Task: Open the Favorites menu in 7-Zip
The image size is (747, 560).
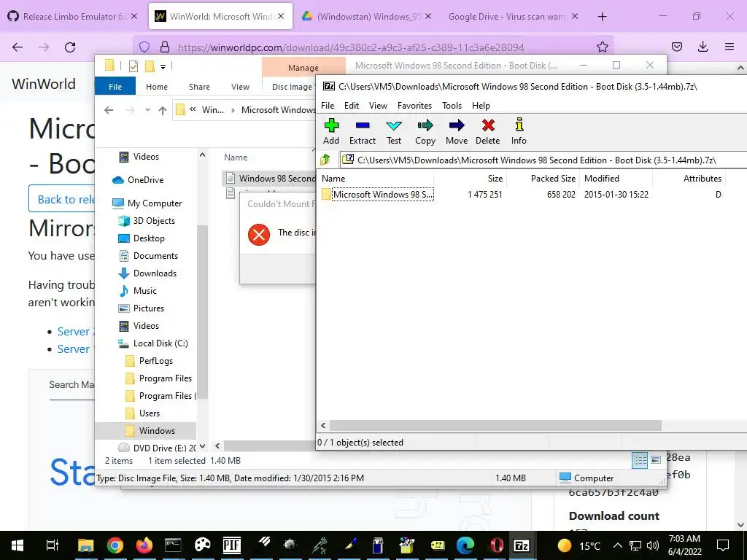Action: coord(414,106)
